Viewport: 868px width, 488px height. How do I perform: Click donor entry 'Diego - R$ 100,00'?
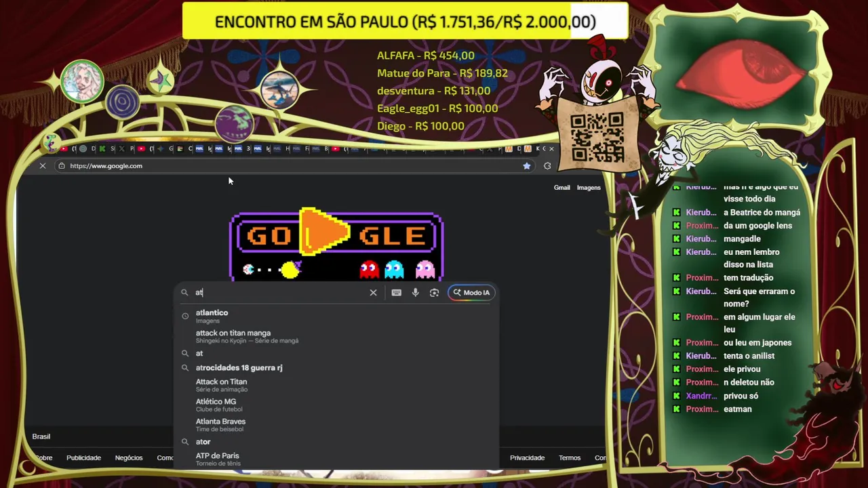420,126
